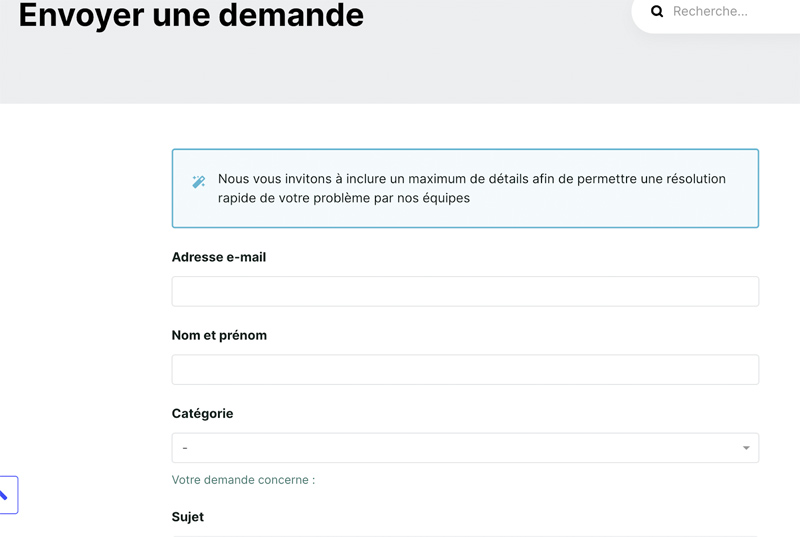
Task: Click the Nom et prénom label
Action: [219, 335]
